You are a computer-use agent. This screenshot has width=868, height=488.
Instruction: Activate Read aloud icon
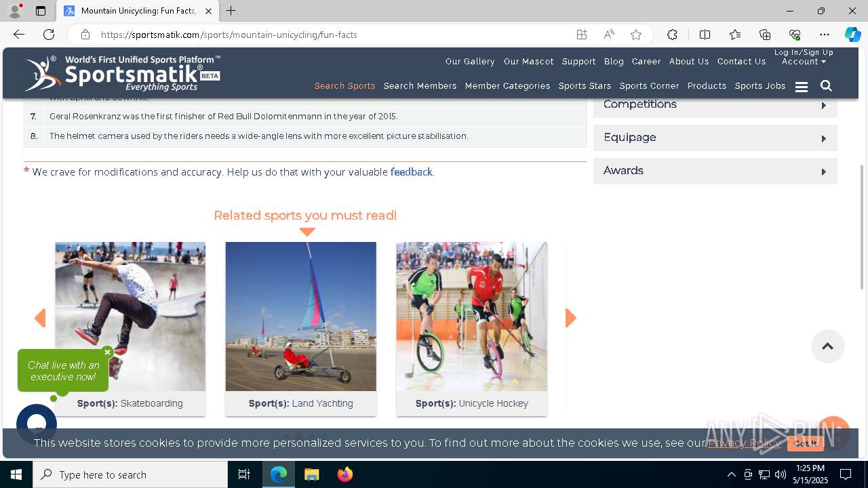click(x=609, y=35)
